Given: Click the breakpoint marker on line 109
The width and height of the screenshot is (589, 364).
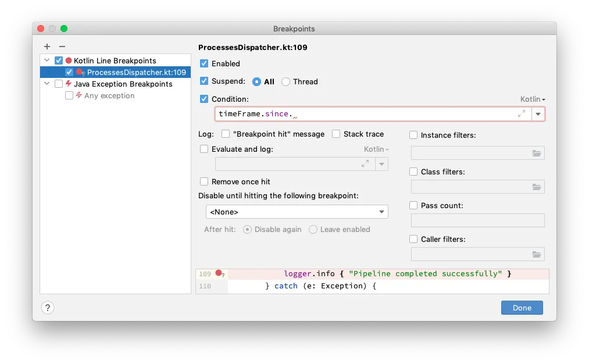Looking at the screenshot, I should (x=219, y=273).
